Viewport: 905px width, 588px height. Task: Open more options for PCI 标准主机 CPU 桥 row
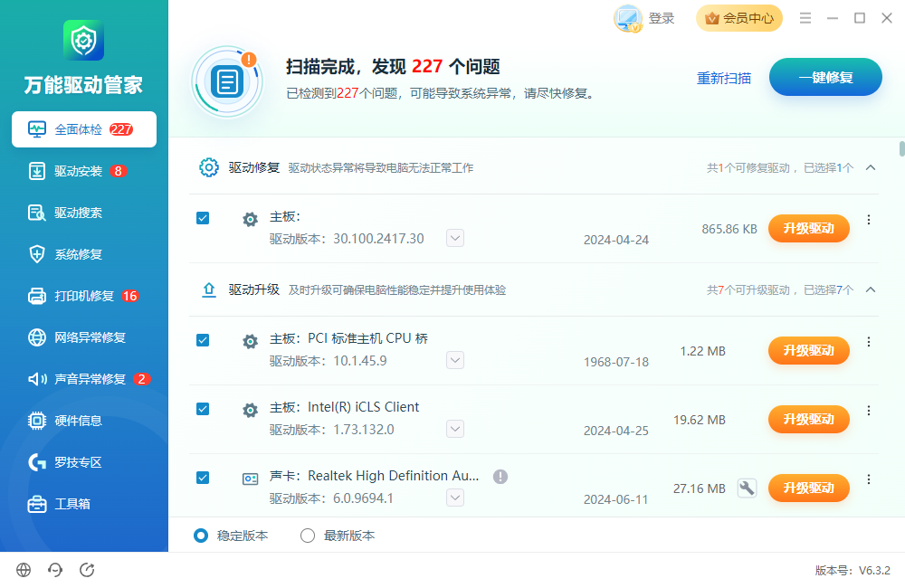(869, 342)
